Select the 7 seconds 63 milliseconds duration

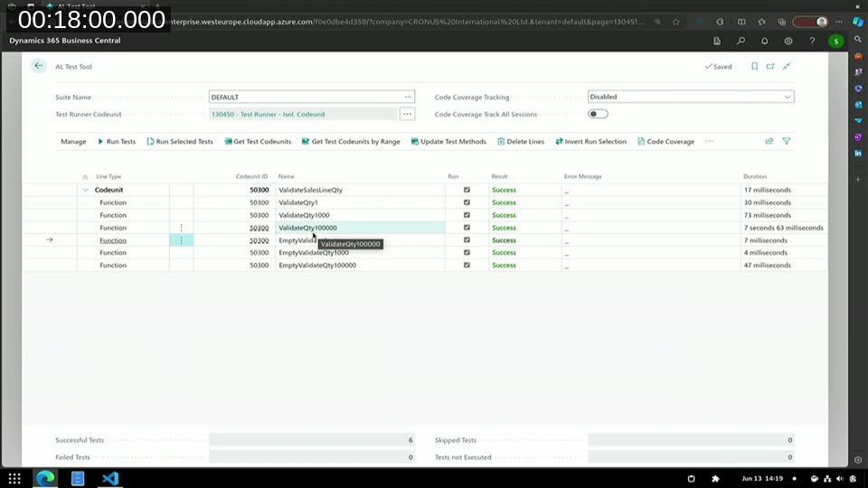point(783,228)
